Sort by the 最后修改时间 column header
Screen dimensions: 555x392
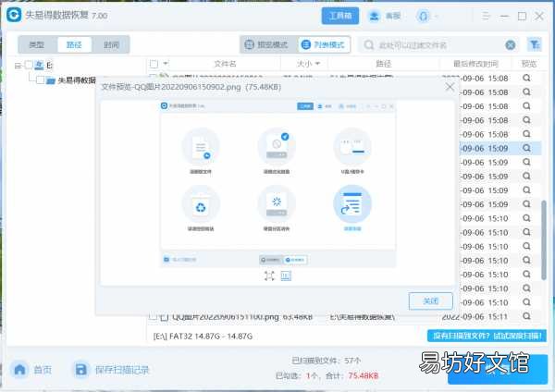(475, 64)
